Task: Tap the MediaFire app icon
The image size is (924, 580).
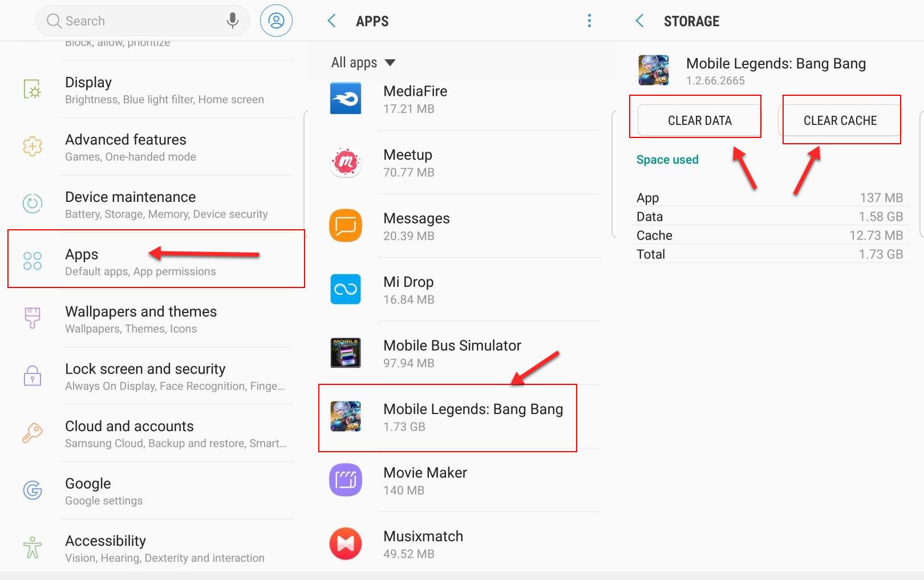Action: (346, 99)
